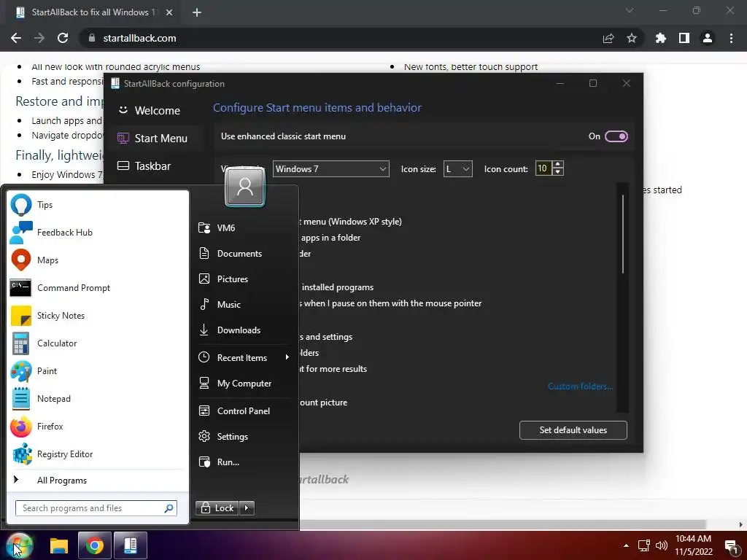This screenshot has height=560, width=747.
Task: Open Control Panel entry
Action: click(x=244, y=411)
